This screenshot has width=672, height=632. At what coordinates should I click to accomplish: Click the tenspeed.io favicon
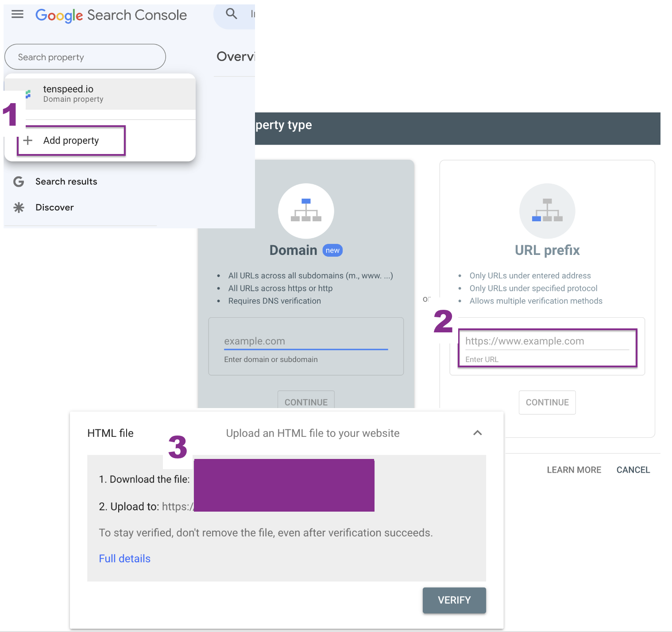pyautogui.click(x=28, y=94)
